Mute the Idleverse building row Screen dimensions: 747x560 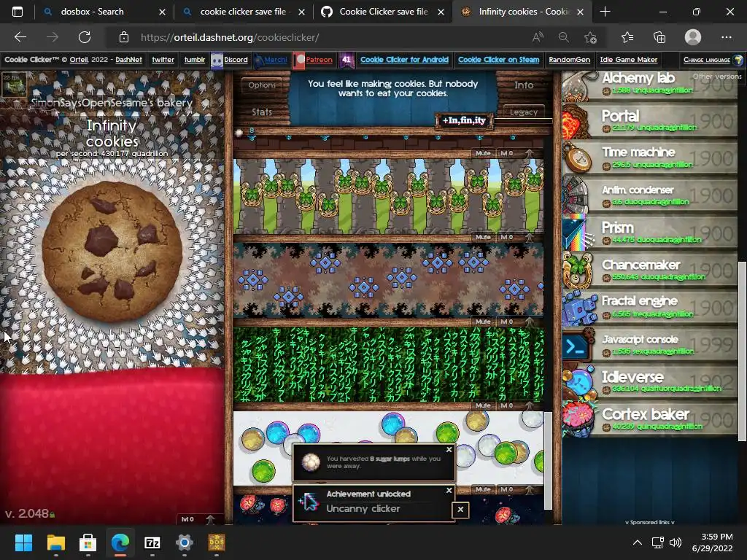point(483,489)
